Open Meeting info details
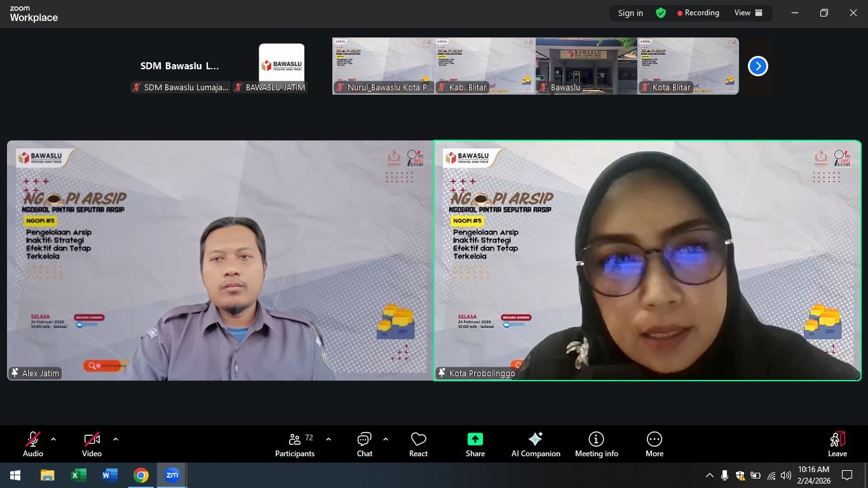868x488 pixels. (x=596, y=444)
